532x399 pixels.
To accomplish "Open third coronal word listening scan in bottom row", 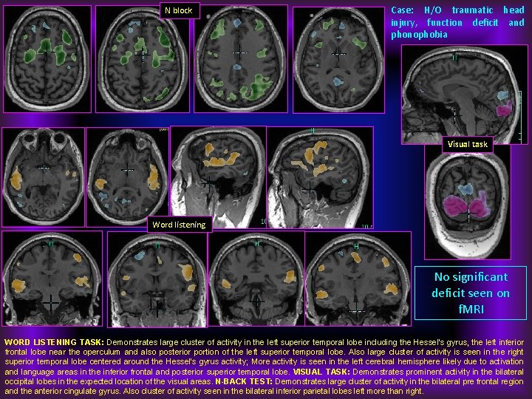I will click(x=256, y=279).
